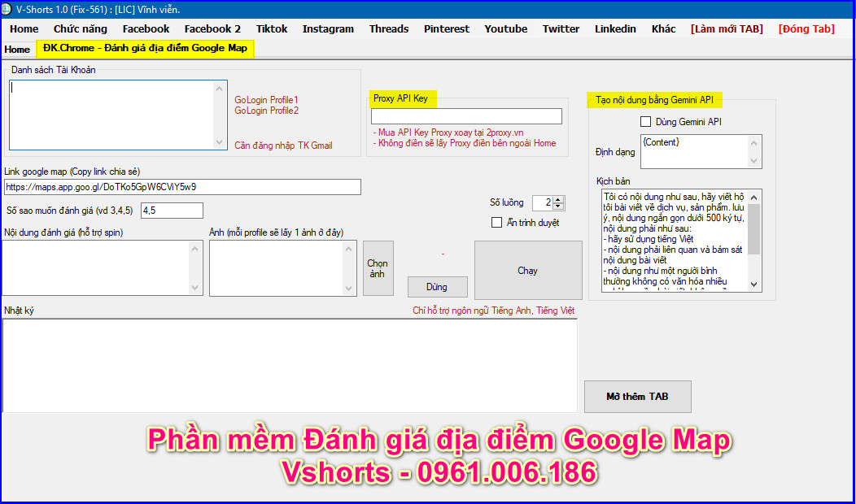The height and width of the screenshot is (504, 856).
Task: Click the Chọn ảnh button
Action: click(x=378, y=268)
